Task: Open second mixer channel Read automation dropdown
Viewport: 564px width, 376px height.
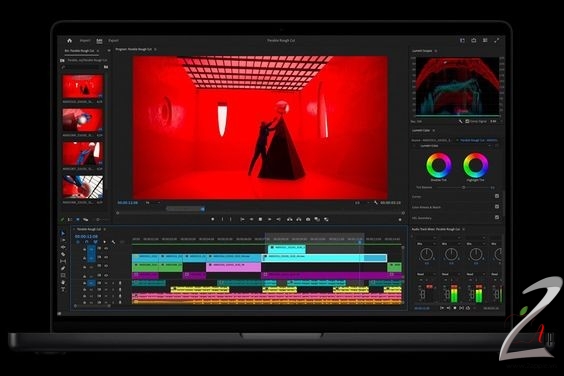Action: click(x=450, y=275)
